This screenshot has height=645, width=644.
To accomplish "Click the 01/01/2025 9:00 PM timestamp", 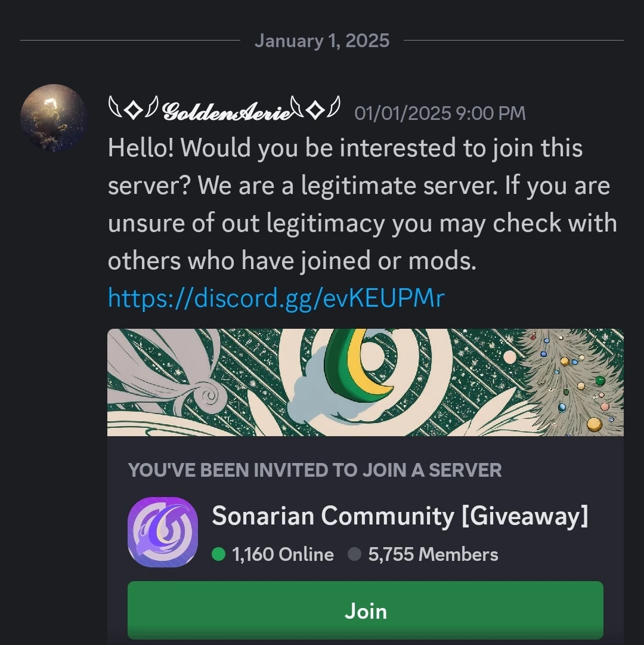I will click(x=439, y=113).
